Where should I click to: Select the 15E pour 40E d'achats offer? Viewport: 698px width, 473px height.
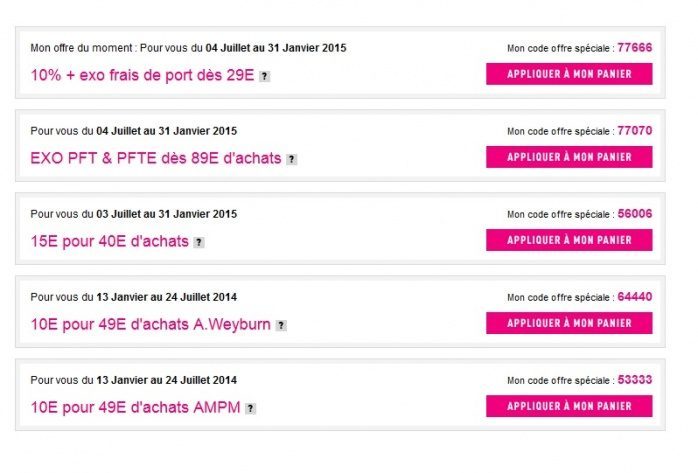pyautogui.click(x=110, y=241)
